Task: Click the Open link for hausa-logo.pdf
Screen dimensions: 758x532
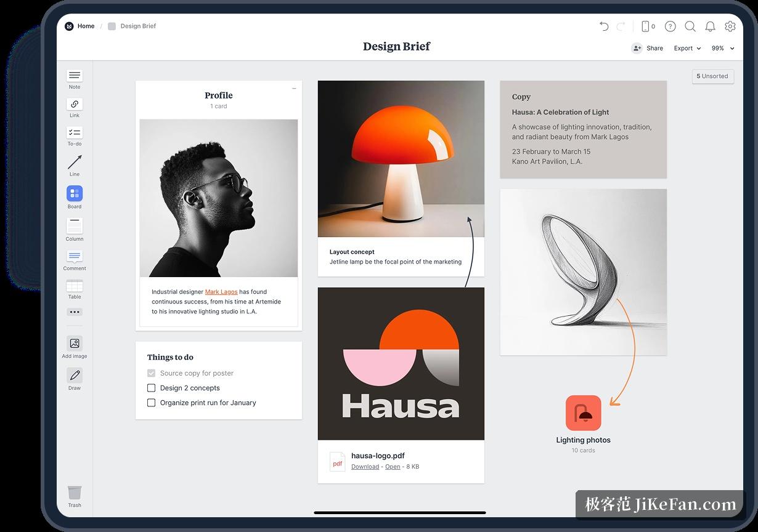Action: click(393, 467)
